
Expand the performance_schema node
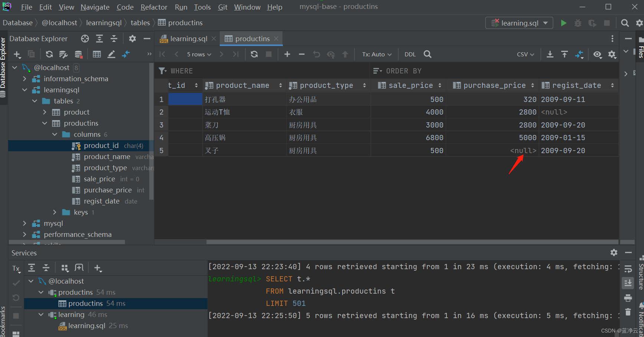click(x=24, y=234)
